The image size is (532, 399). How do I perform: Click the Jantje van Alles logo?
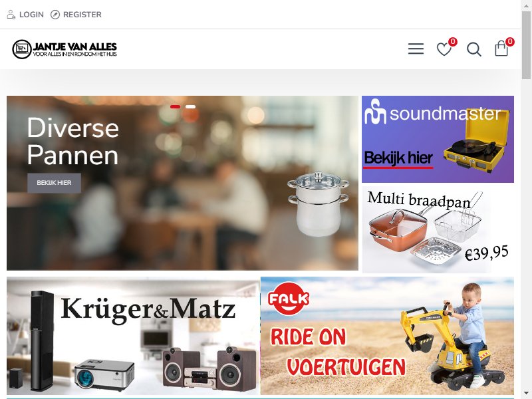tap(65, 49)
